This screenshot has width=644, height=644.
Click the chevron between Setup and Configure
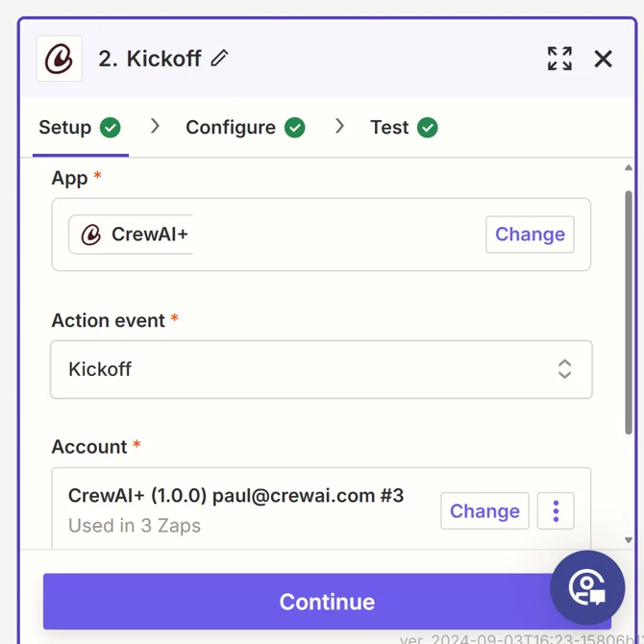pos(155,127)
